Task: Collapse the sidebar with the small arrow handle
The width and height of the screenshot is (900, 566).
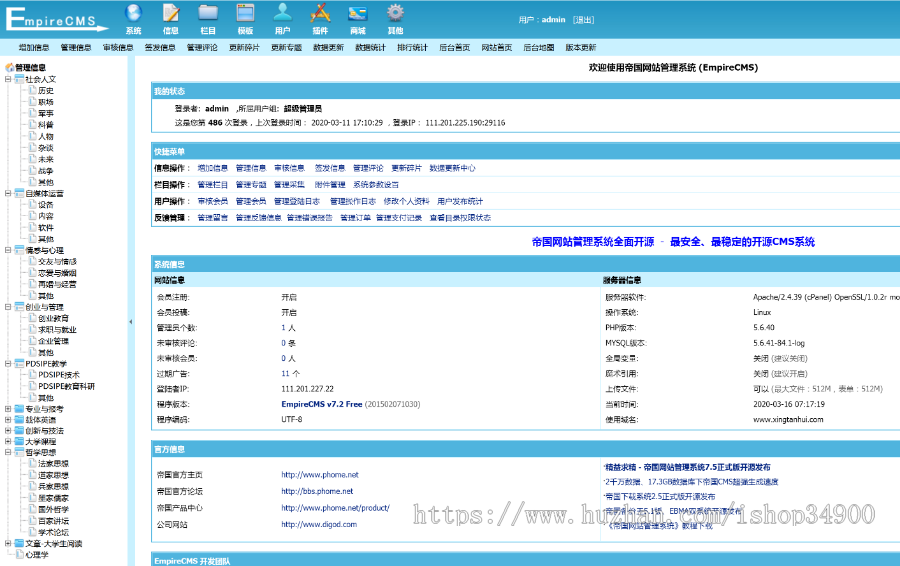Action: (x=131, y=322)
